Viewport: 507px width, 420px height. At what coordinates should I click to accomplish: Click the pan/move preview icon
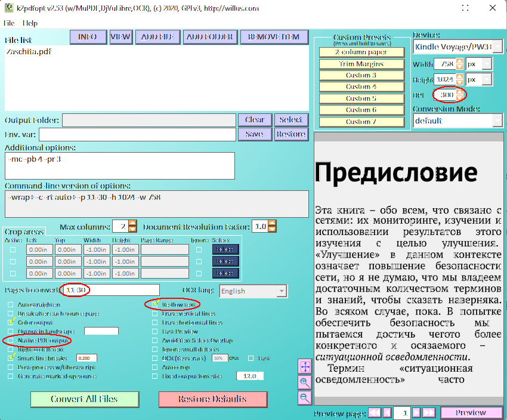[305, 367]
